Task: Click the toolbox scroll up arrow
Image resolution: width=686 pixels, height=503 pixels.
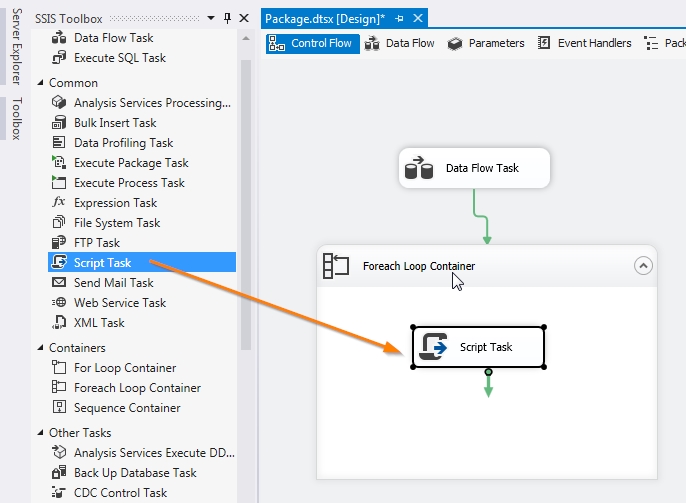Action: (x=246, y=38)
